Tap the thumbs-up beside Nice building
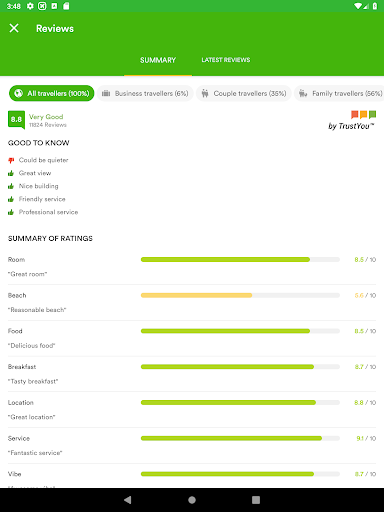This screenshot has height=512, width=384. 11,186
